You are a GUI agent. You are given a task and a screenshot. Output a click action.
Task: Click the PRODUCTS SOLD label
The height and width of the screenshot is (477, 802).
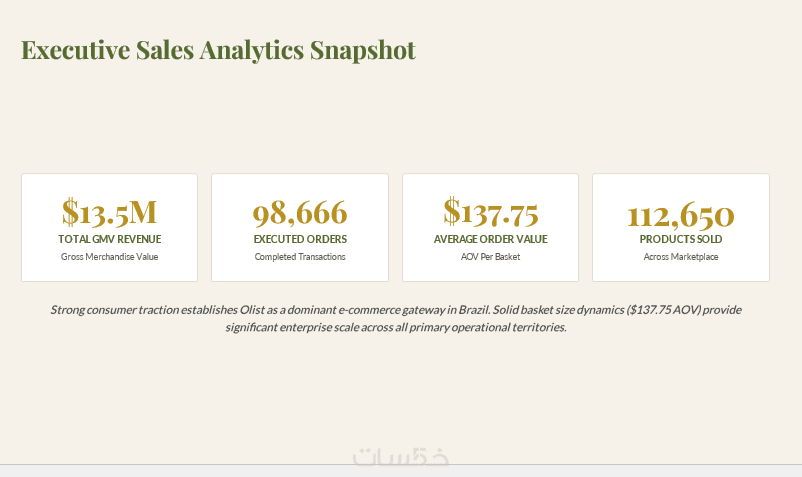tap(681, 239)
